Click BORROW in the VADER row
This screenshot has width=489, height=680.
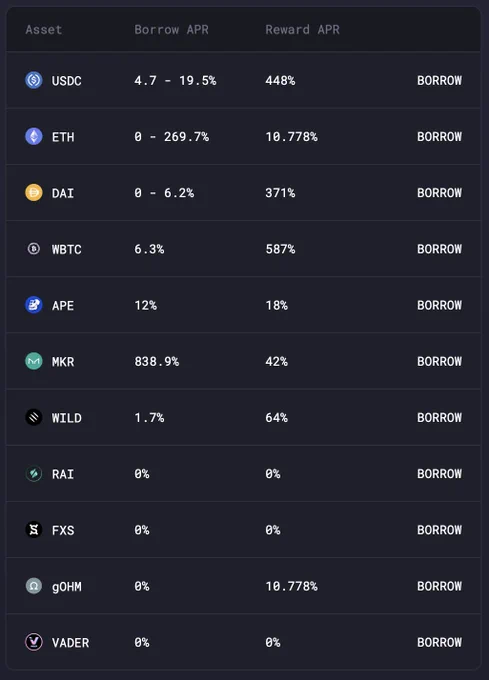pyautogui.click(x=439, y=642)
